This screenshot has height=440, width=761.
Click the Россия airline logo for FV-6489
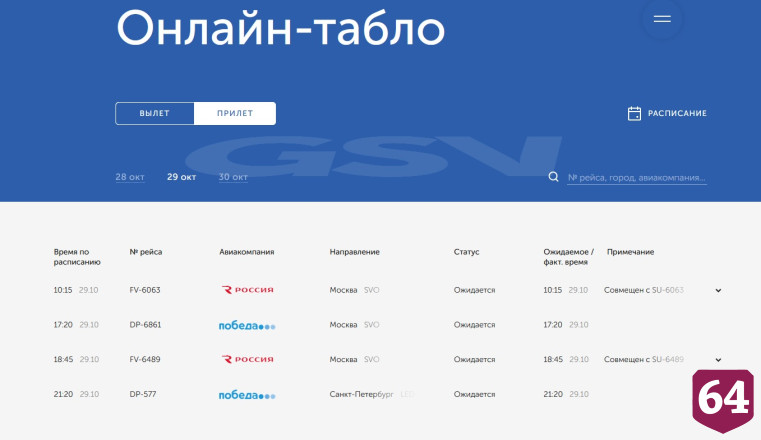248,359
